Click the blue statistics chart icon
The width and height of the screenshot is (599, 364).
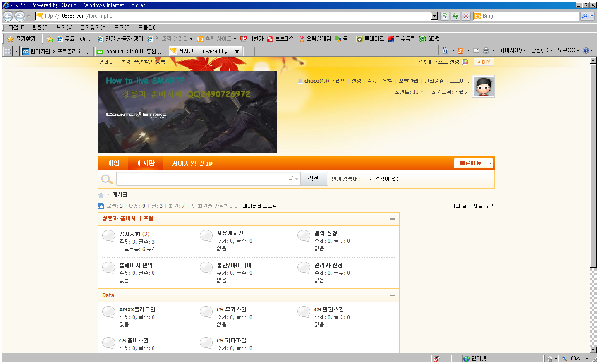coord(101,206)
